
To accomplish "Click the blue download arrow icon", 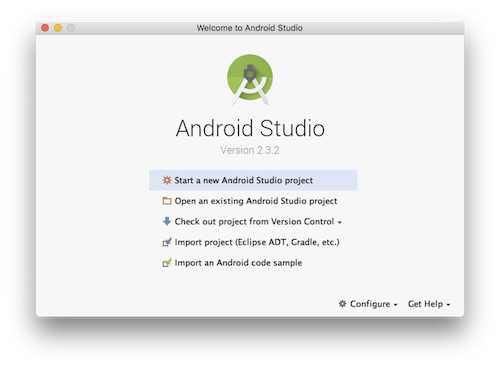I will [167, 221].
